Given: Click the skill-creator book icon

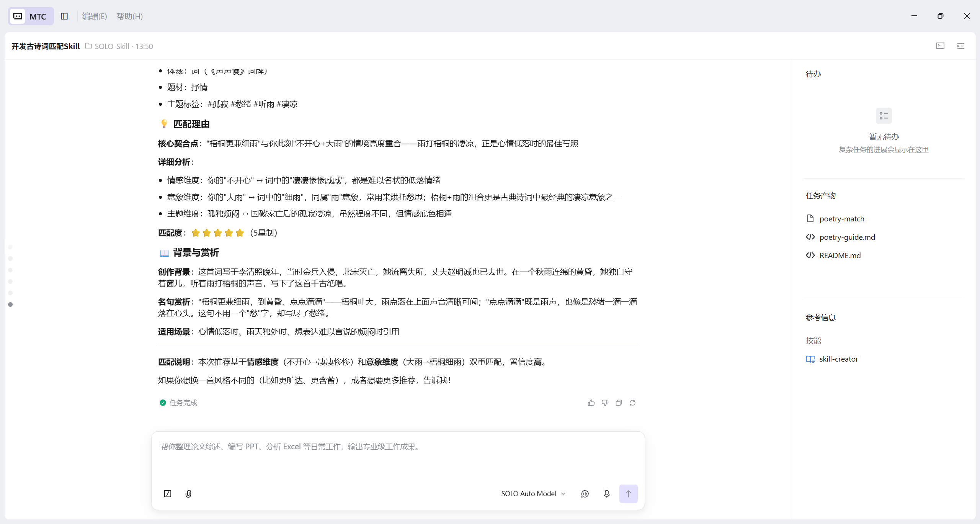Looking at the screenshot, I should (810, 359).
